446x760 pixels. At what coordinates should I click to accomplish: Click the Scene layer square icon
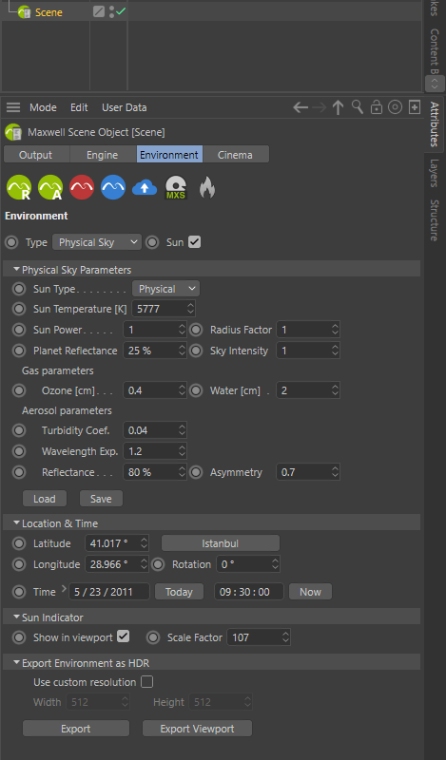point(98,12)
